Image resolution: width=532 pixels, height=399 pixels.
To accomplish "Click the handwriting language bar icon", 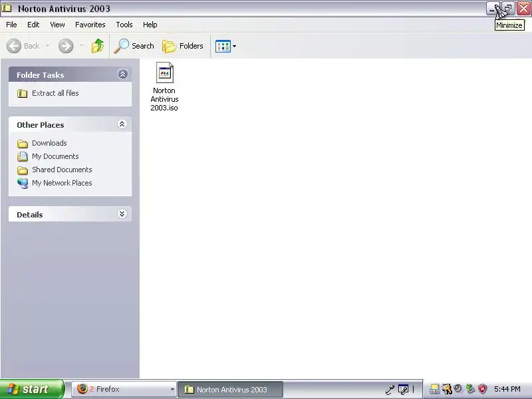I will point(403,390).
